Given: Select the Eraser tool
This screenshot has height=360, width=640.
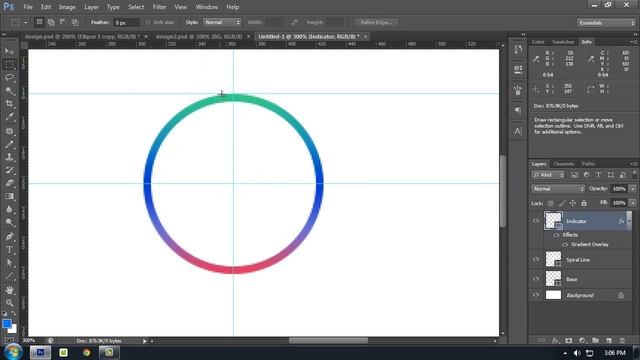Looking at the screenshot, I should tap(9, 183).
